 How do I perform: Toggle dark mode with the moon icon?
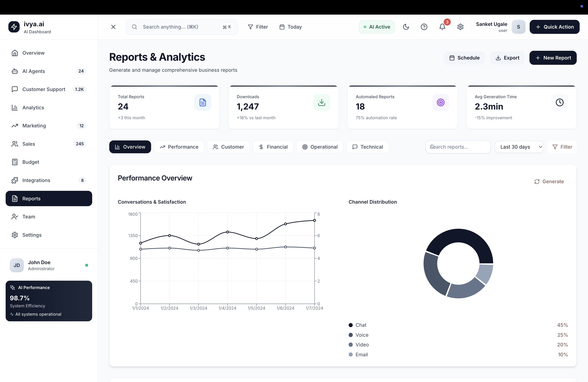[x=406, y=27]
